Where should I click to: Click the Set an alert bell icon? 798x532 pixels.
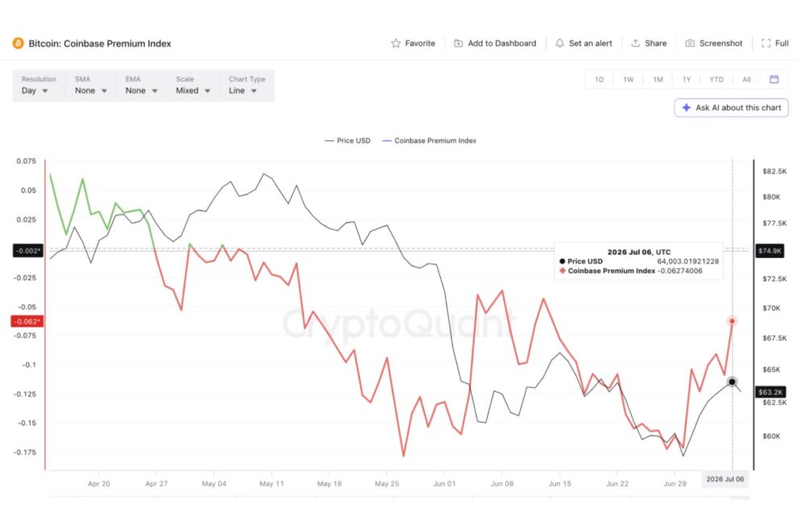coord(559,44)
